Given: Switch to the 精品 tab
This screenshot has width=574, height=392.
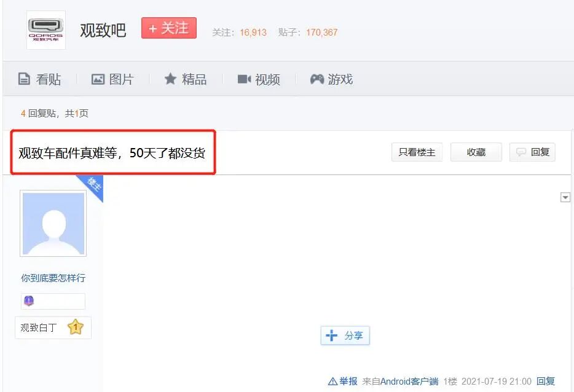Looking at the screenshot, I should point(186,79).
